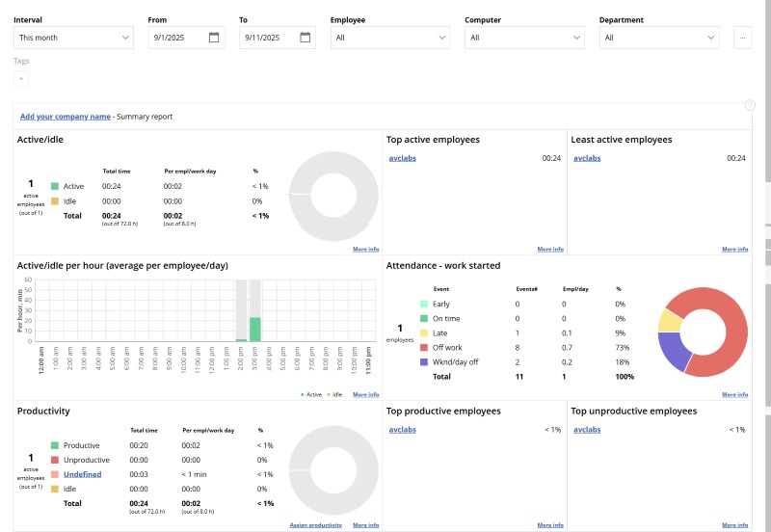Expand the Department dropdown

[659, 38]
